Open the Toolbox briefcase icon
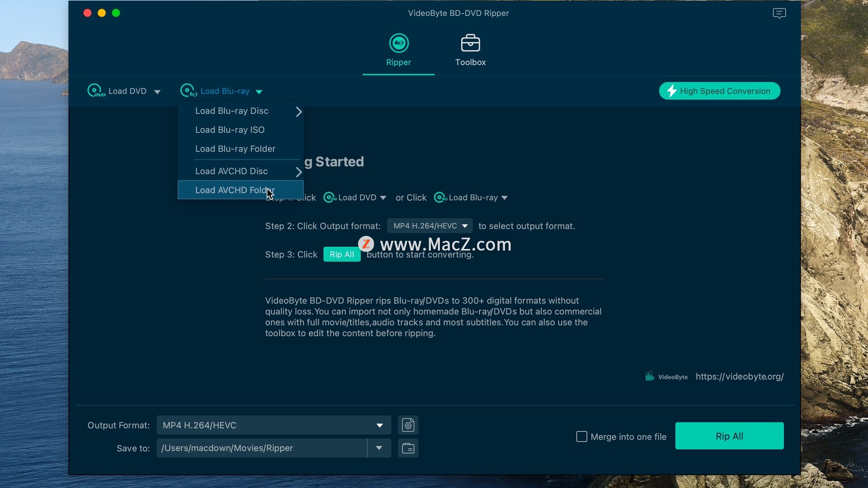 pyautogui.click(x=470, y=43)
